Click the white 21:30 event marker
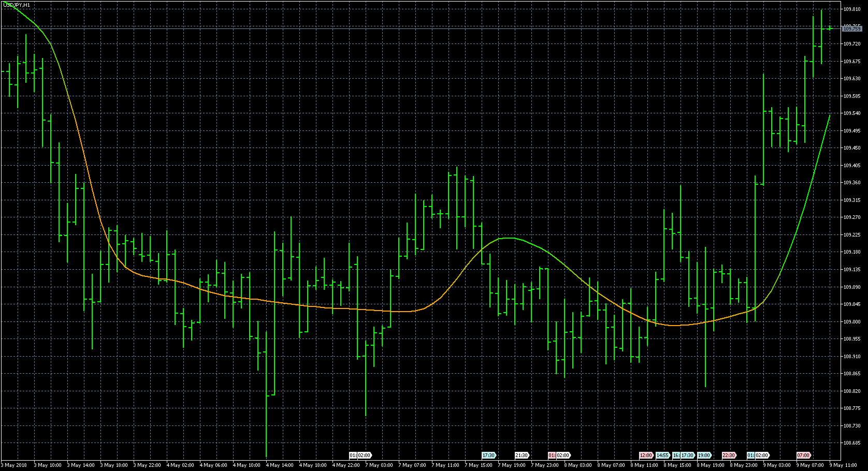Image resolution: width=868 pixels, height=471 pixels. (521, 455)
